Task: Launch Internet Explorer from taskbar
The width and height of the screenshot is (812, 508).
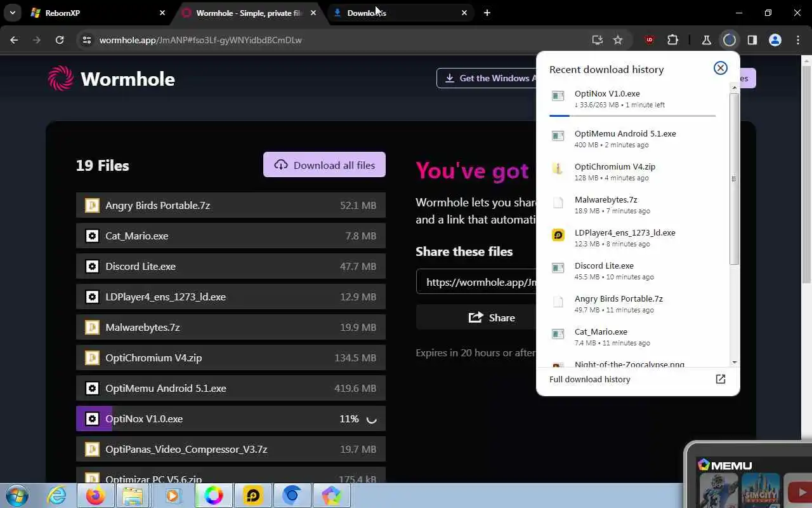Action: tap(57, 495)
